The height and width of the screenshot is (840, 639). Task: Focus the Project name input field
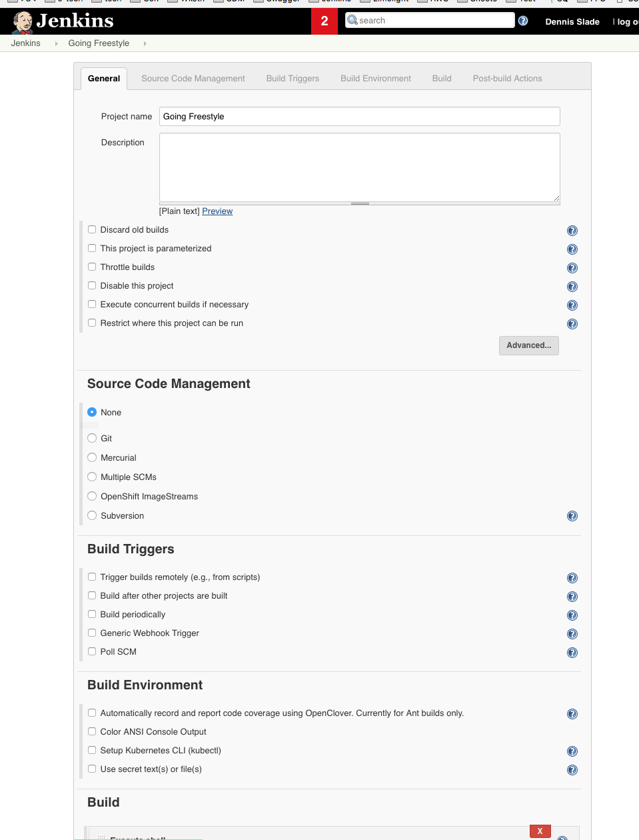click(x=360, y=116)
